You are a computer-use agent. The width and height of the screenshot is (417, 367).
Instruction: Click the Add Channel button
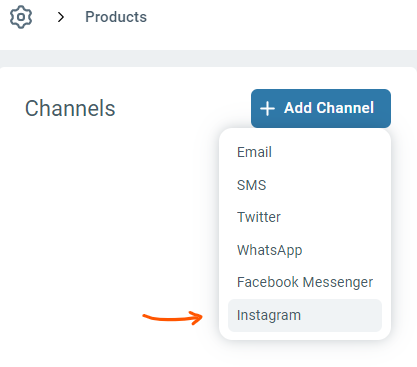(x=321, y=108)
